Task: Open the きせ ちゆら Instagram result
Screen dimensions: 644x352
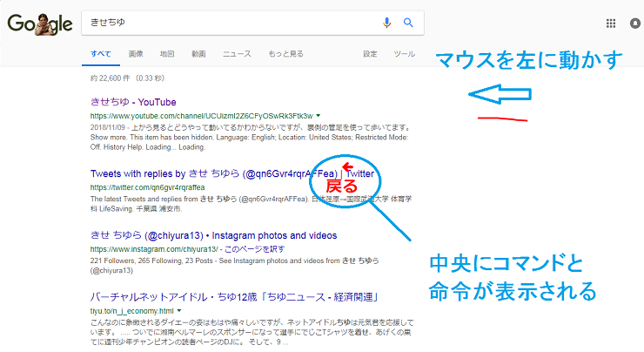Action: [x=213, y=235]
